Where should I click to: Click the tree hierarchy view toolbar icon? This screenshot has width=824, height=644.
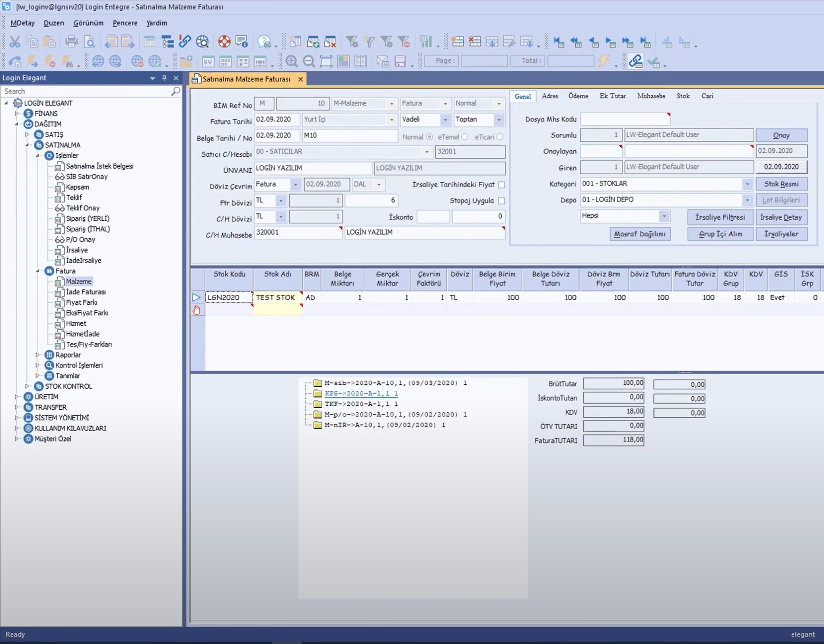click(x=168, y=41)
